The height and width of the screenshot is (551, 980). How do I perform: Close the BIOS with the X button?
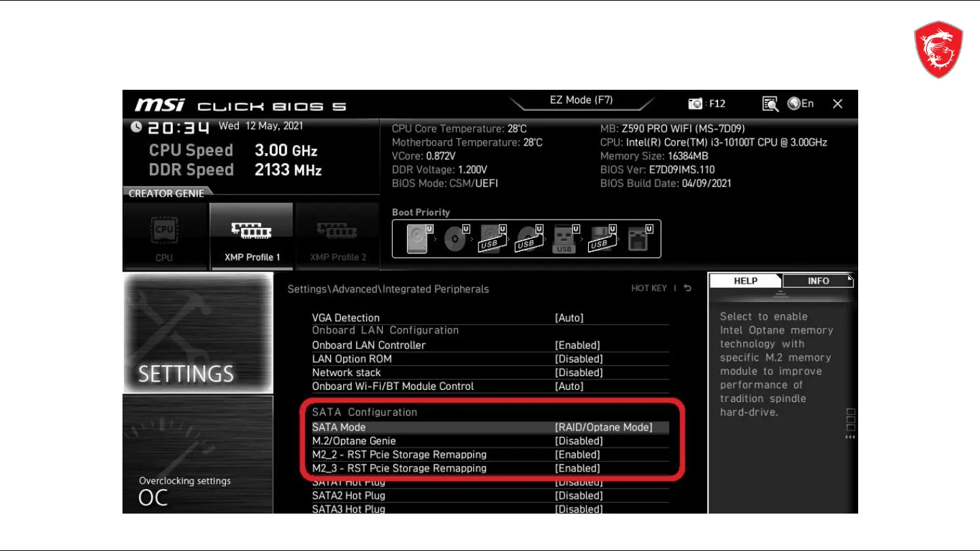tap(838, 103)
